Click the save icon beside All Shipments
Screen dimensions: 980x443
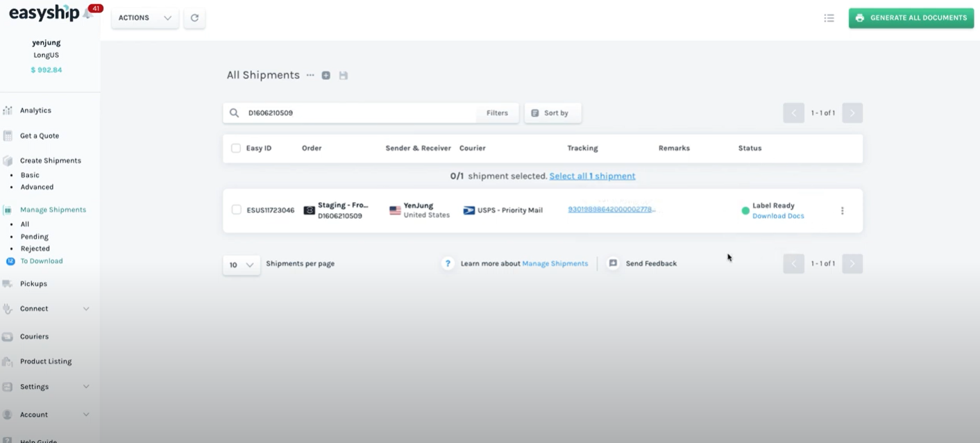(343, 75)
